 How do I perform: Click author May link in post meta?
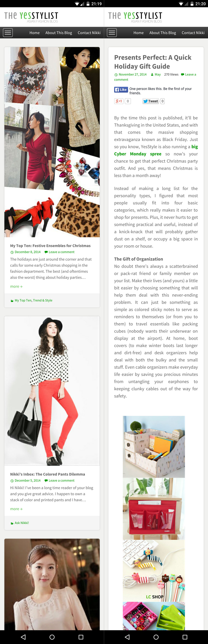point(158,75)
